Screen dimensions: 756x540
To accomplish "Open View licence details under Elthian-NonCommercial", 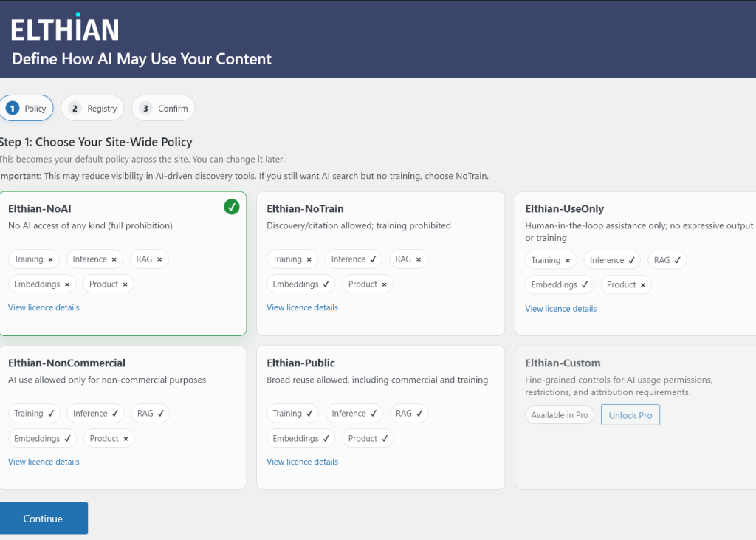I will point(44,462).
